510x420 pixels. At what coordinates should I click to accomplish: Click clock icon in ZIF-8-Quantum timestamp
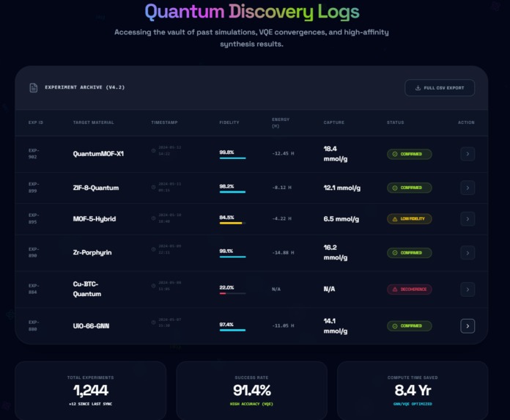[x=154, y=187]
